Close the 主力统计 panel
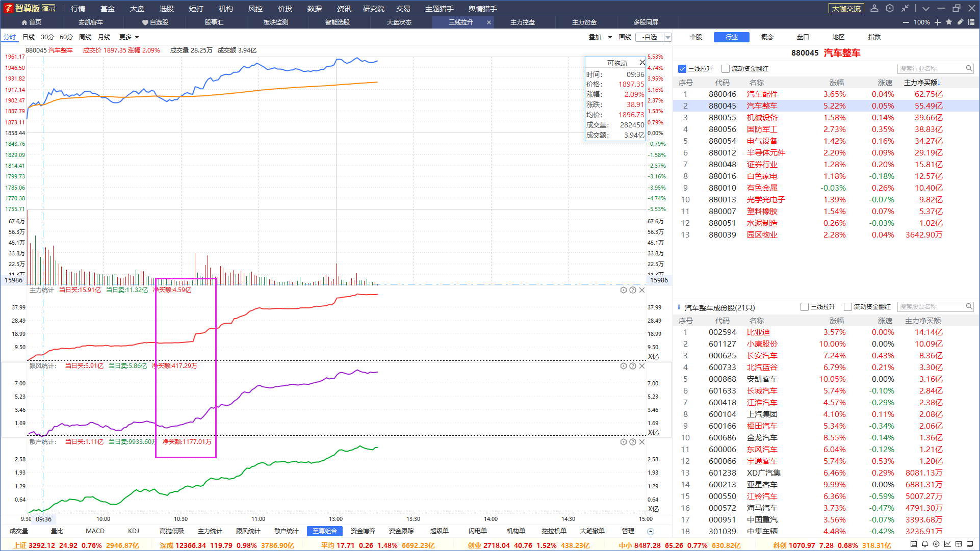The image size is (980, 551). point(642,290)
